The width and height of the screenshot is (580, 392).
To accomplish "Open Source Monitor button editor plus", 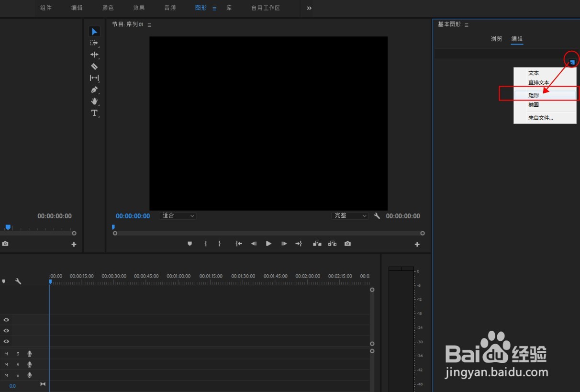I will click(74, 245).
